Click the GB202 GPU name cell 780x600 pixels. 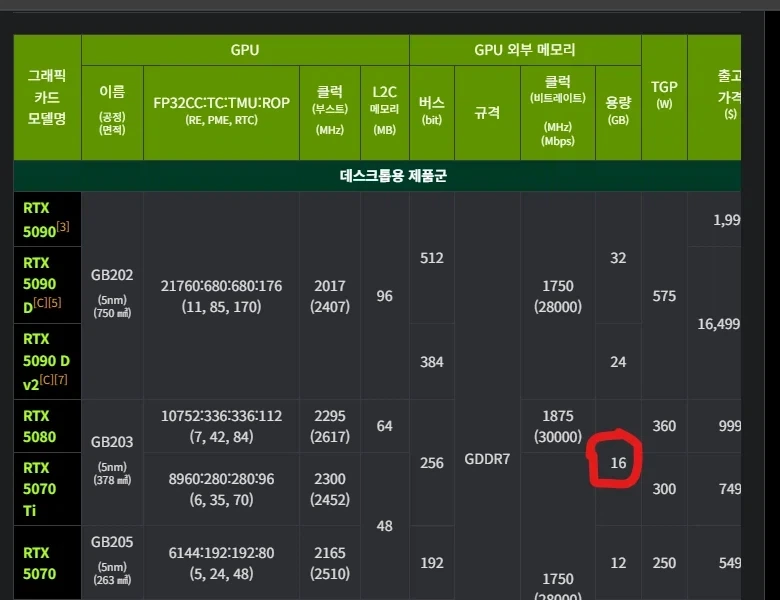[112, 295]
